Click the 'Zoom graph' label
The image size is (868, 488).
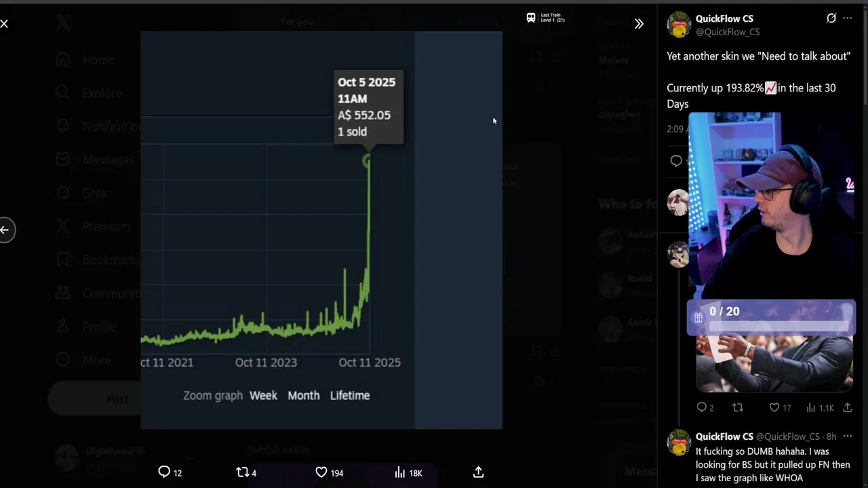click(213, 395)
